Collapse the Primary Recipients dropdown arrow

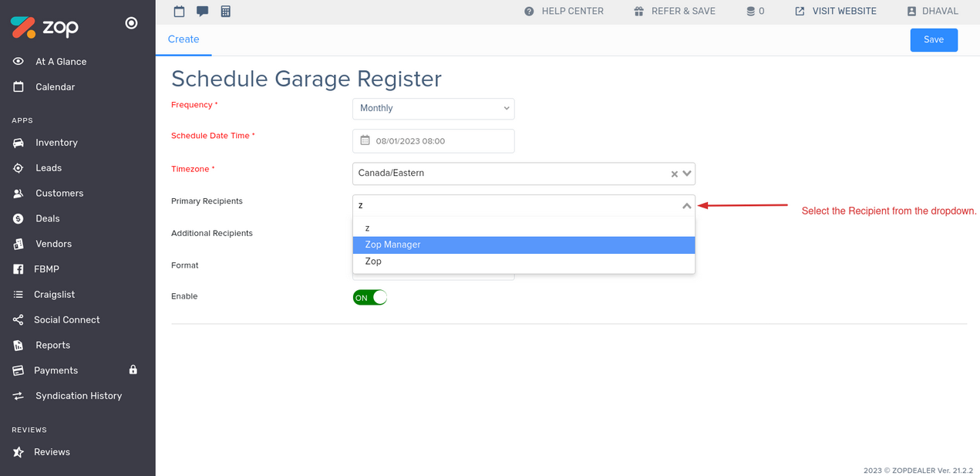(x=687, y=206)
